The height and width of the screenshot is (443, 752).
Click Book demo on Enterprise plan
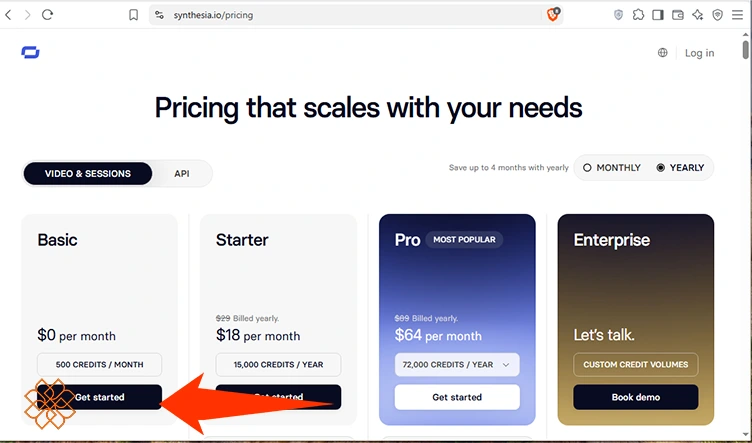635,397
